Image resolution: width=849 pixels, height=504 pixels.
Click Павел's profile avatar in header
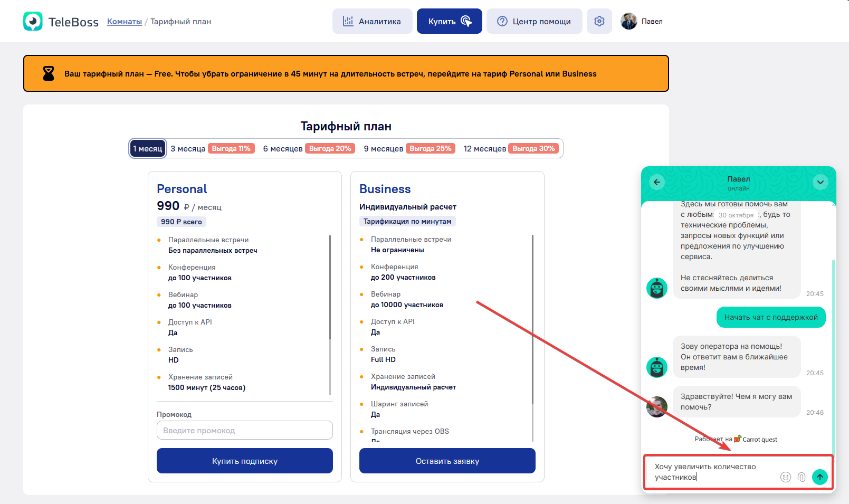tap(629, 21)
